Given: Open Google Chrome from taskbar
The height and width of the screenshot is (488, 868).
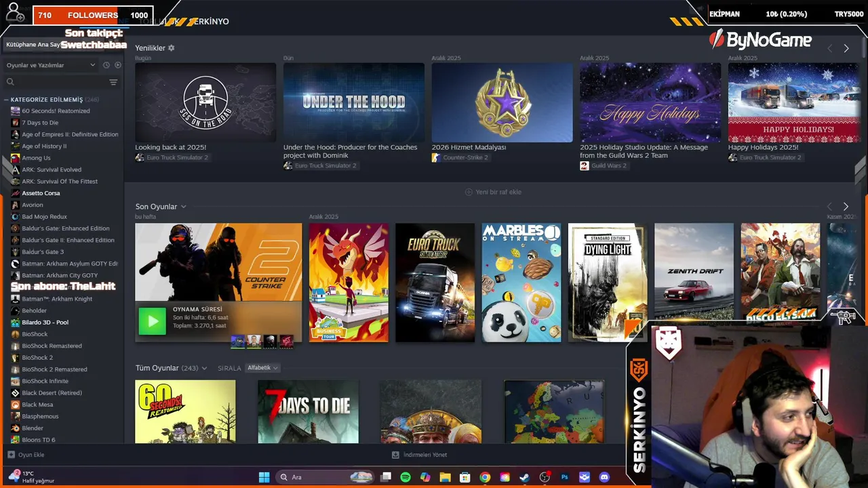Looking at the screenshot, I should tap(485, 477).
